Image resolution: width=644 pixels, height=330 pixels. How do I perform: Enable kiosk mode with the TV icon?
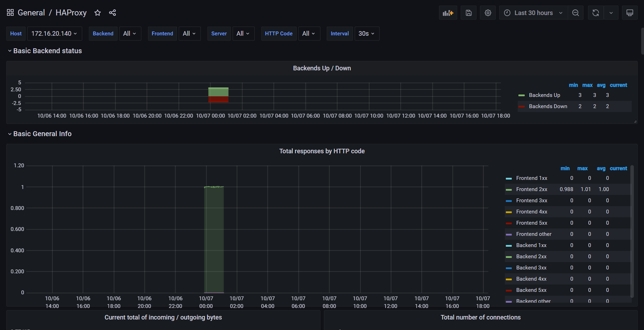[630, 13]
